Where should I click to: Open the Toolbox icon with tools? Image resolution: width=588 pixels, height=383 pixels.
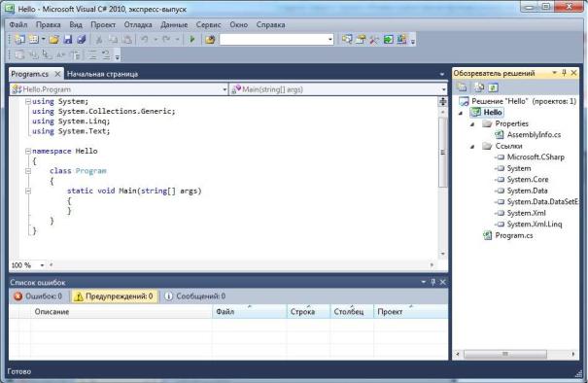point(374,39)
